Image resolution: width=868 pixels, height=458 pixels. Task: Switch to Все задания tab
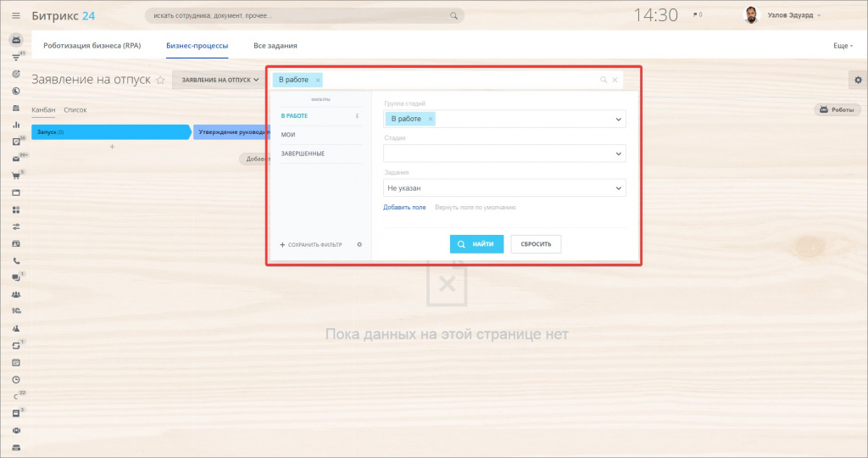(x=275, y=46)
